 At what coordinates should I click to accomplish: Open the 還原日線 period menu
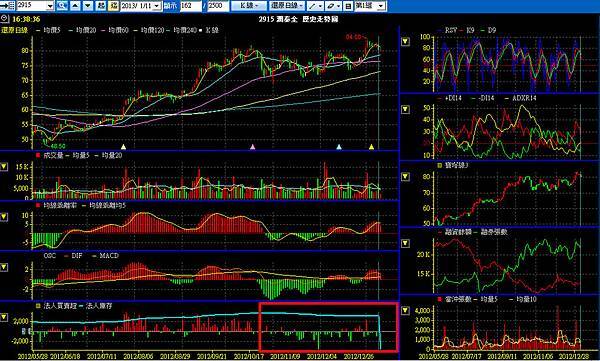(x=287, y=6)
